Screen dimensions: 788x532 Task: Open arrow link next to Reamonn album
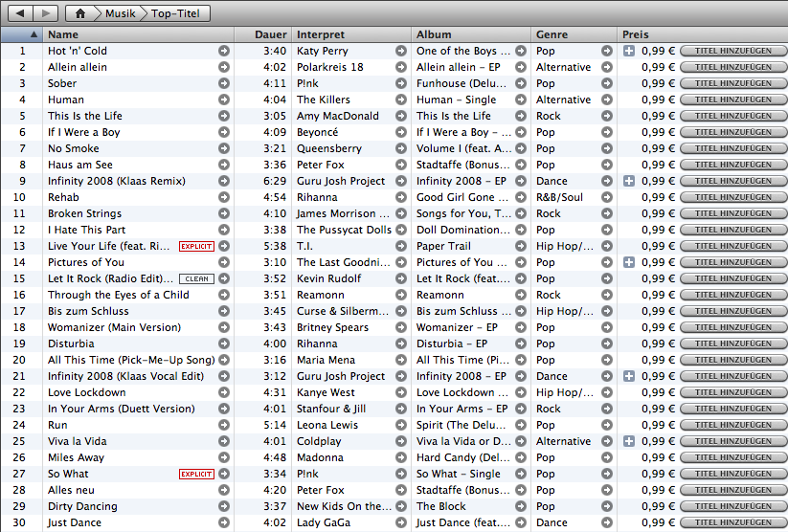click(x=521, y=295)
